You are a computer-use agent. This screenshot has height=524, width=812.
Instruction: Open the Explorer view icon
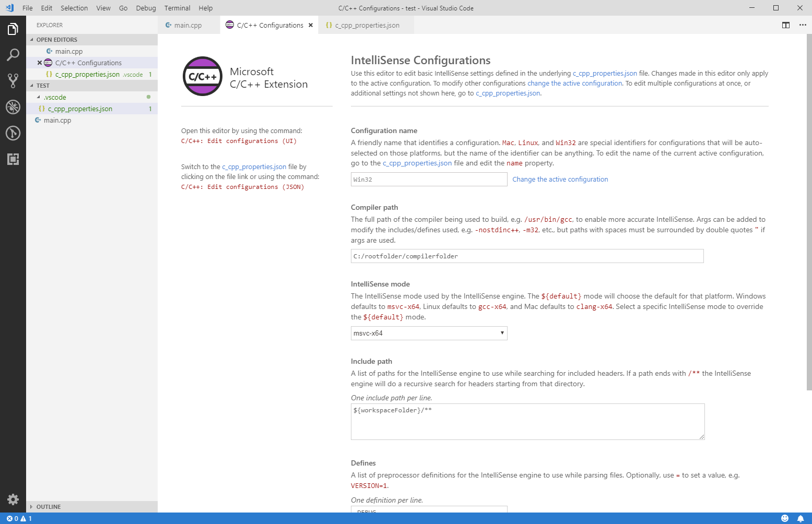point(13,30)
